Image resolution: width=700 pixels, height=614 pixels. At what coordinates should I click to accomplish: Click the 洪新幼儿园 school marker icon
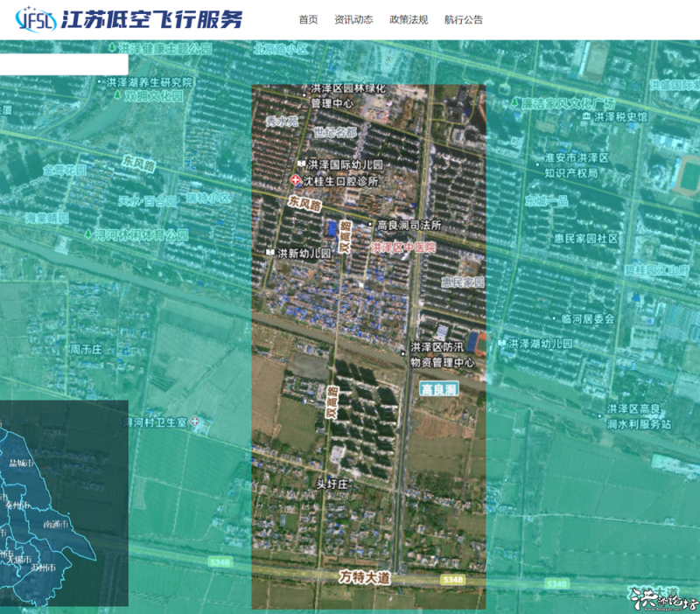(270, 254)
